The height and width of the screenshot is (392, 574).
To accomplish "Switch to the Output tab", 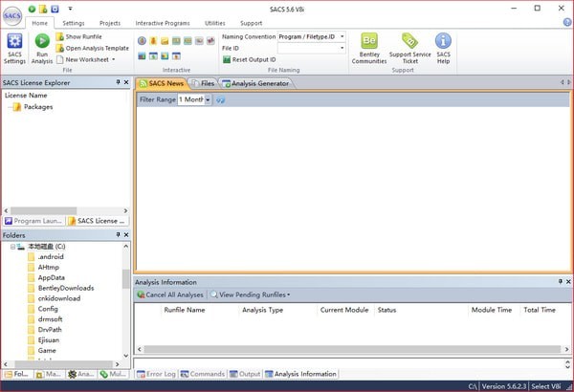I will (245, 374).
